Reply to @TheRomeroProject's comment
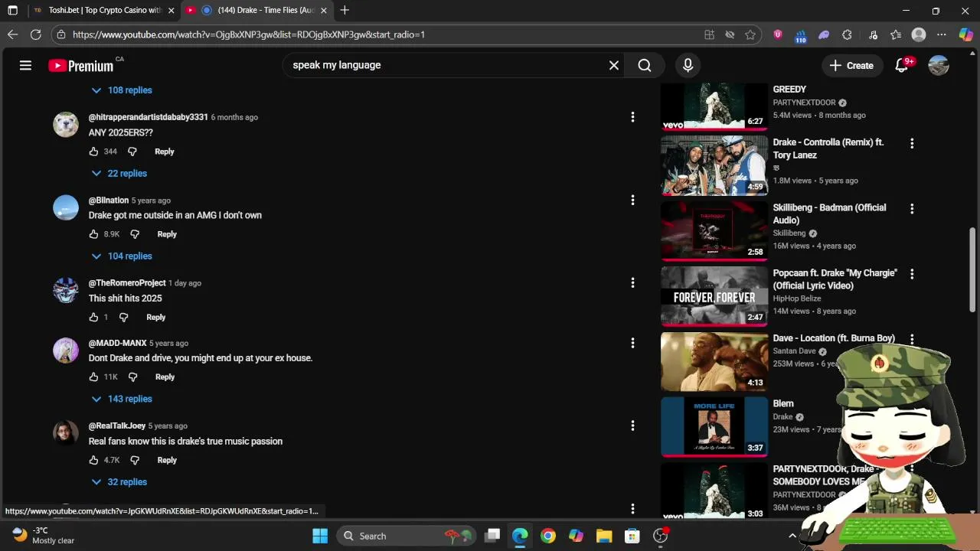This screenshot has height=551, width=980. (156, 317)
